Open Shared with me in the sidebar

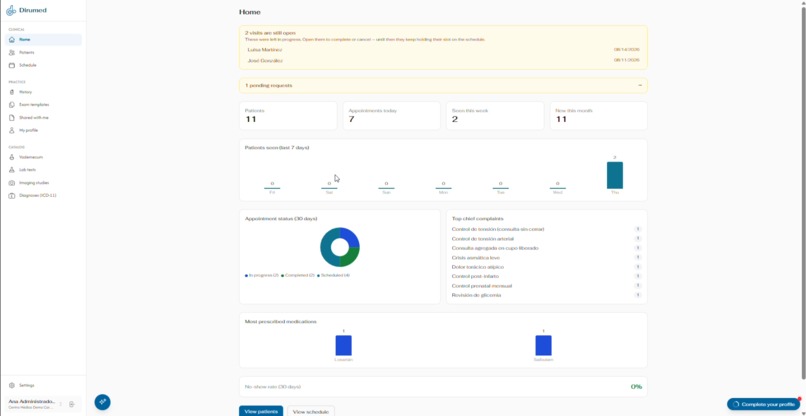coord(43,118)
